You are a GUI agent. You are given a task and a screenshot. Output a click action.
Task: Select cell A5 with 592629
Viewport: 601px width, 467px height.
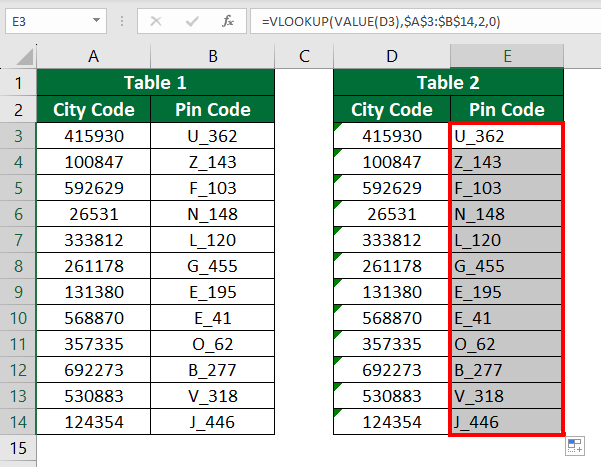point(94,188)
